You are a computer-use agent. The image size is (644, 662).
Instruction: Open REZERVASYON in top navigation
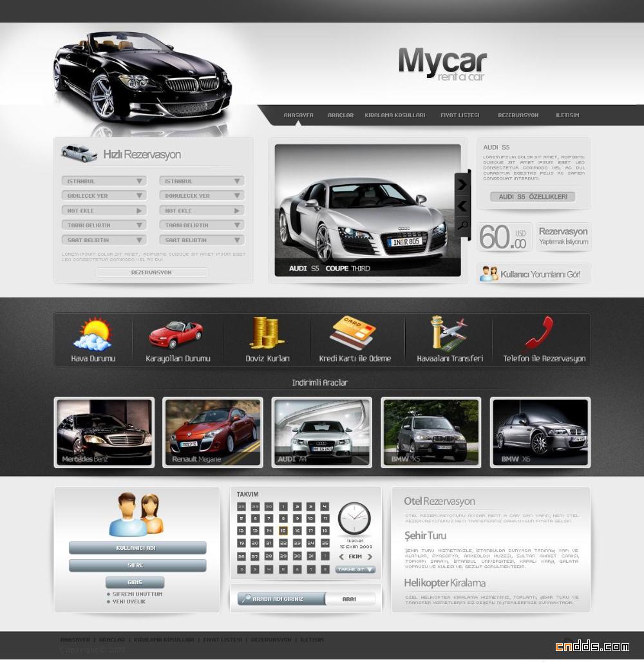(518, 115)
